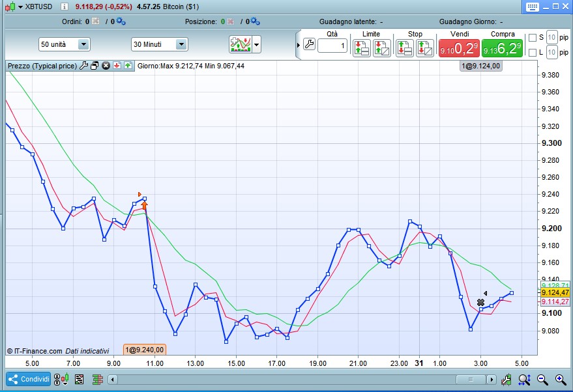This screenshot has height=392, width=573.
Task: Move Prezzo panel down with red arrow
Action: tap(117, 66)
